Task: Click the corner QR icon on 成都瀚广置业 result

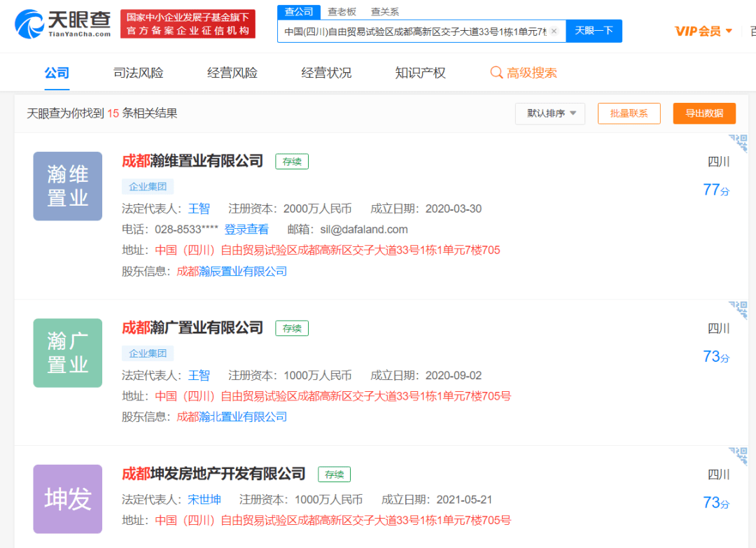Action: 738,310
